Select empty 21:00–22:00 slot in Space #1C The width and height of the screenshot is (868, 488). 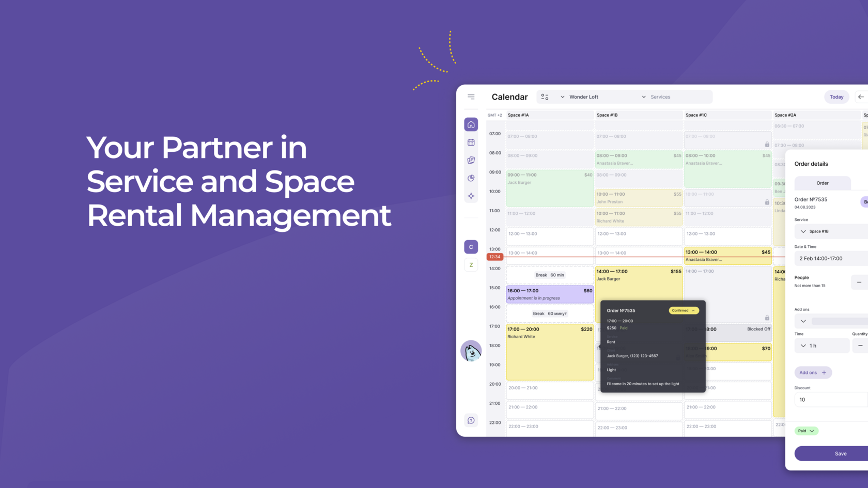(727, 410)
